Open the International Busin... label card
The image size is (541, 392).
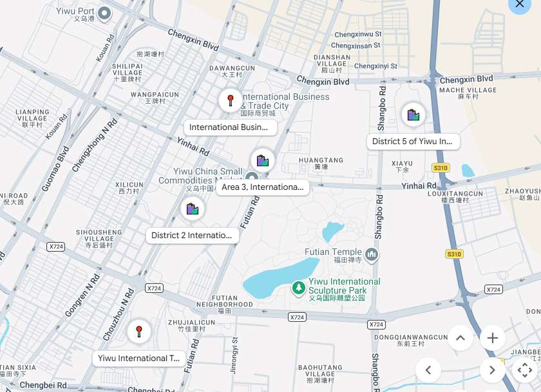pyautogui.click(x=230, y=127)
